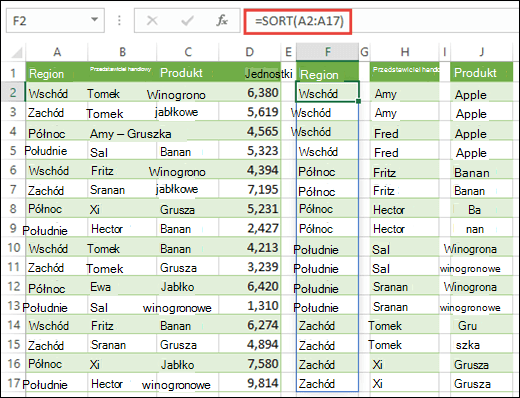
Task: Select column J header
Action: (482, 52)
